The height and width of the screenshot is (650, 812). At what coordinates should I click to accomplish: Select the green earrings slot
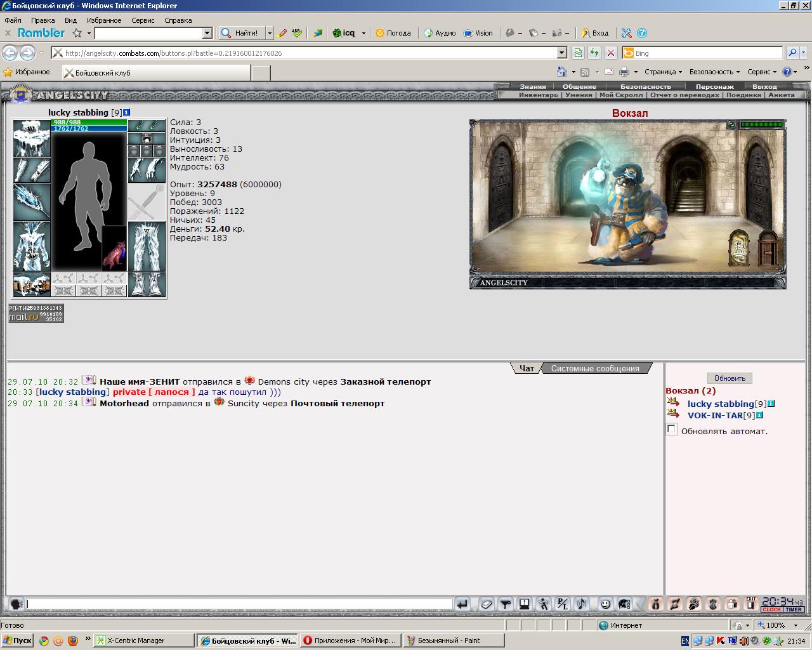[147, 126]
